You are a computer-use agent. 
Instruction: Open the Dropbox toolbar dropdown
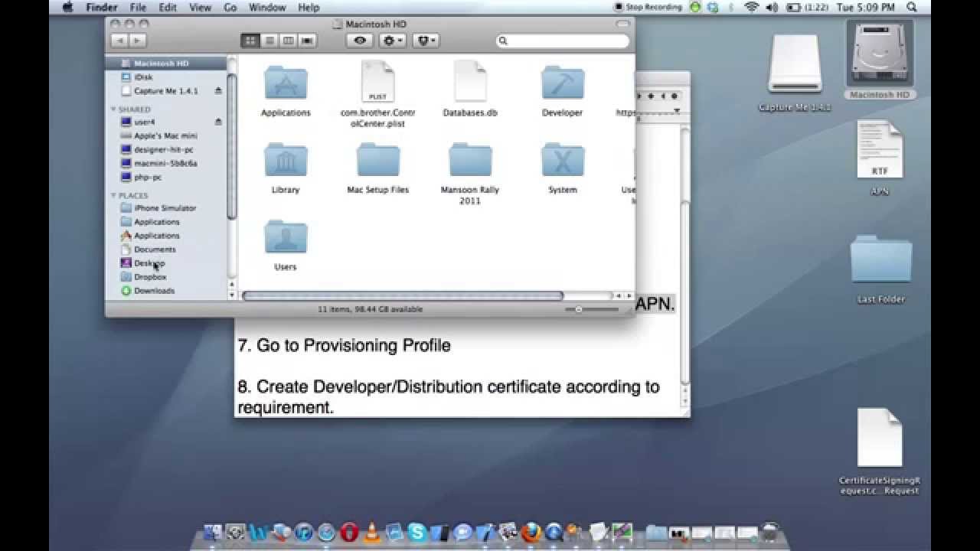(425, 41)
